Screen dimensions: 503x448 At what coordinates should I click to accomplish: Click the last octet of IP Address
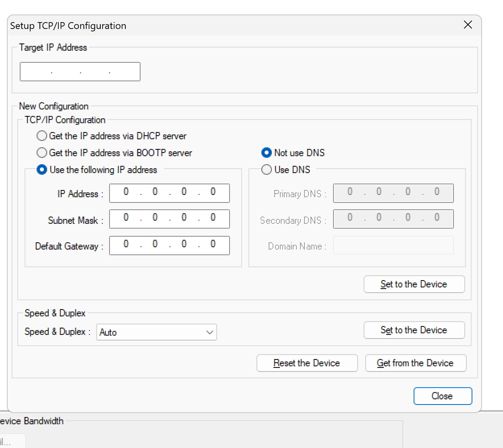point(213,192)
